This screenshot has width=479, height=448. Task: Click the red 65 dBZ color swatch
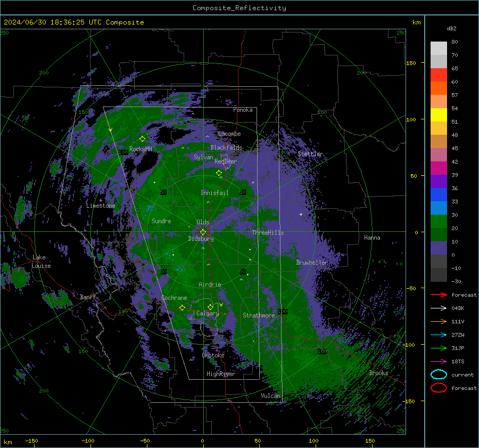pyautogui.click(x=439, y=75)
